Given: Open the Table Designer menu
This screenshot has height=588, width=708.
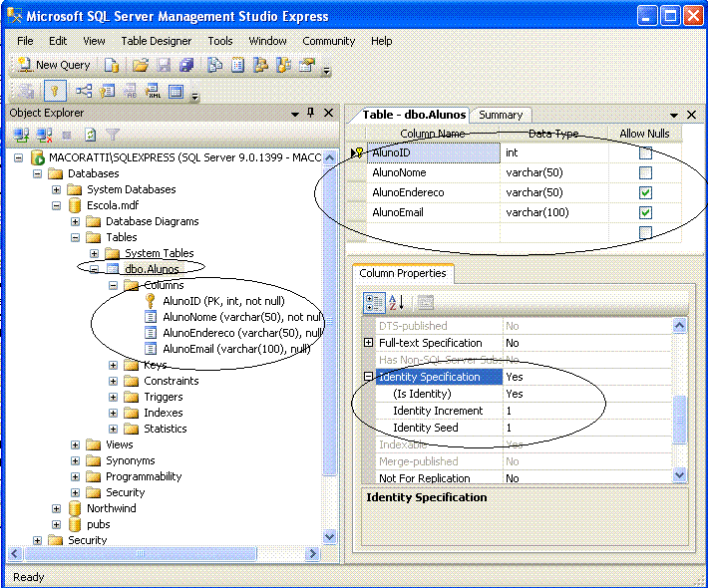Looking at the screenshot, I should tap(157, 41).
